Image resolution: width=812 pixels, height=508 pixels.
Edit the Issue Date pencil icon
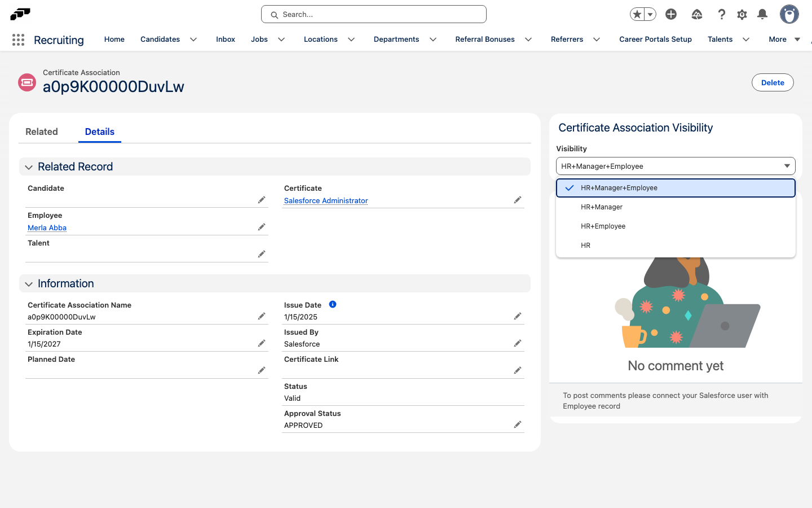coord(518,316)
